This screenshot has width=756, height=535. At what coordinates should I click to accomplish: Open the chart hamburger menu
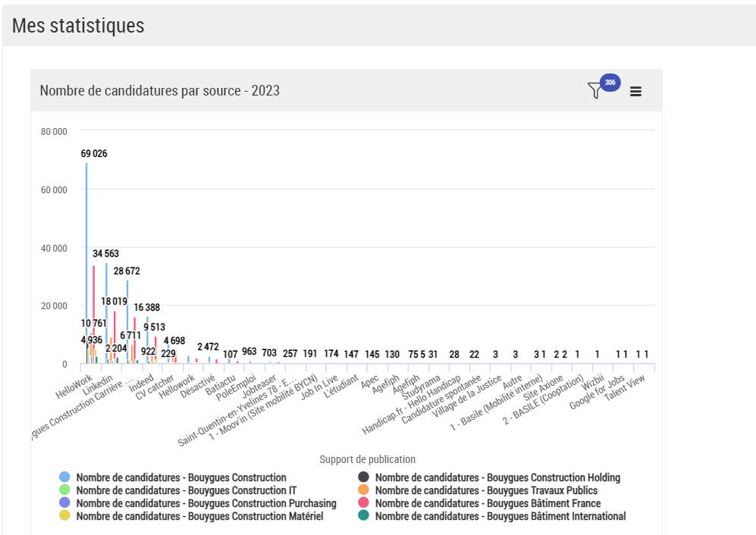(635, 92)
